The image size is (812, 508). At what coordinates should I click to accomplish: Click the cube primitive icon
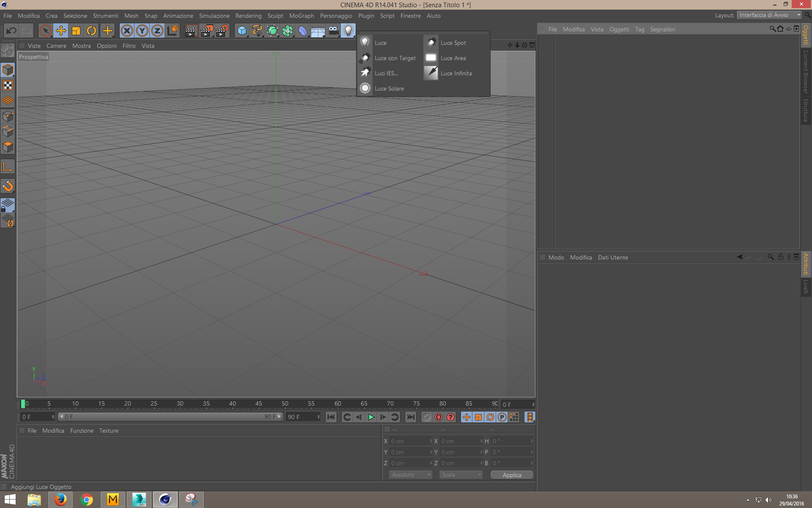pos(241,30)
